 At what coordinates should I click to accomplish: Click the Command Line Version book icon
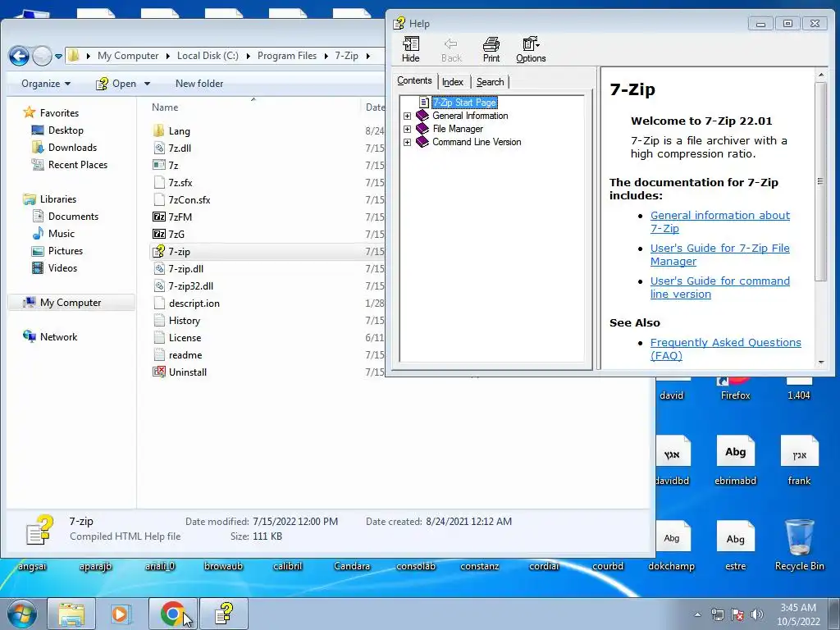tap(422, 142)
